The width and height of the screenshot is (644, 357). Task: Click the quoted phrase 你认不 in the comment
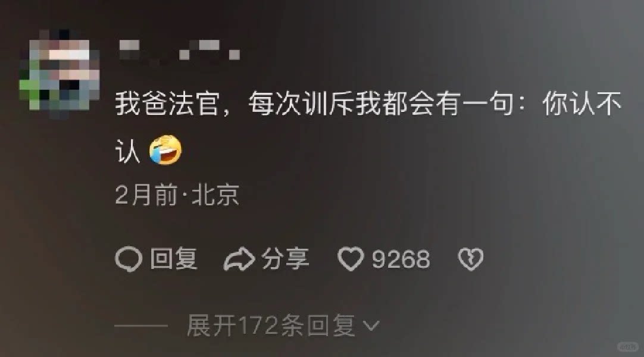point(582,104)
